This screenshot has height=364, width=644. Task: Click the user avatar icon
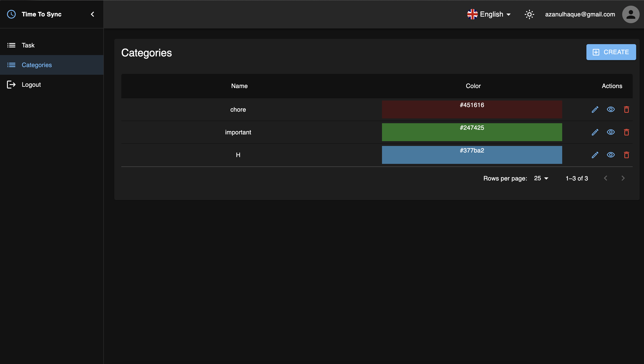click(630, 14)
